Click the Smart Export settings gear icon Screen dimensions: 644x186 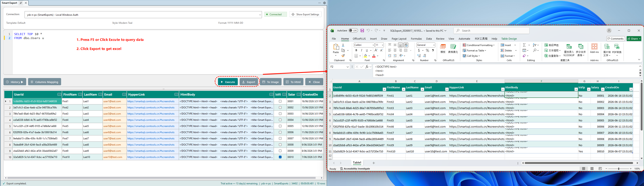pyautogui.click(x=324, y=3)
